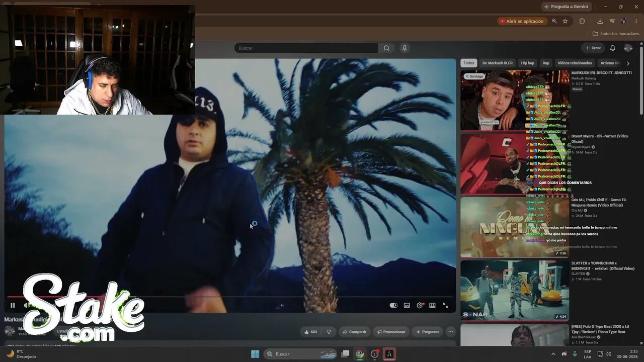Viewport: 644px width, 362px height.
Task: Click the Ana TheProducer channel name
Action: pos(583,337)
